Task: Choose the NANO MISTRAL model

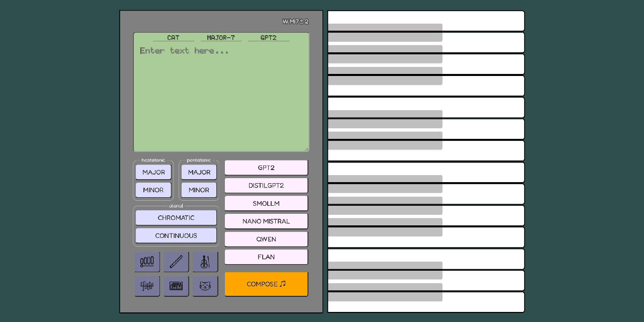Action: tap(266, 221)
